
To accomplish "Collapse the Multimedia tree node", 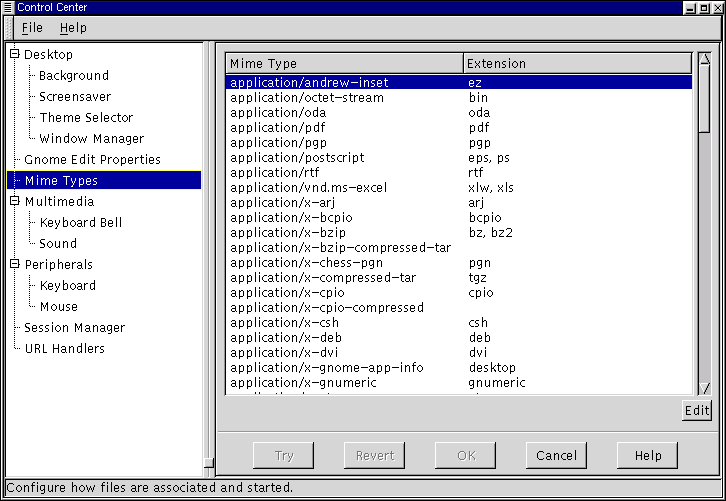I will pyautogui.click(x=15, y=201).
